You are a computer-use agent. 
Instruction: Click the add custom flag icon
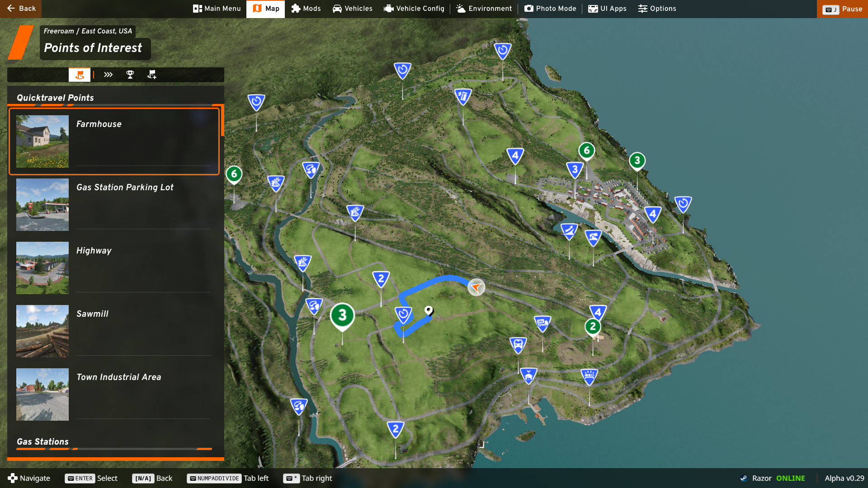(x=152, y=75)
